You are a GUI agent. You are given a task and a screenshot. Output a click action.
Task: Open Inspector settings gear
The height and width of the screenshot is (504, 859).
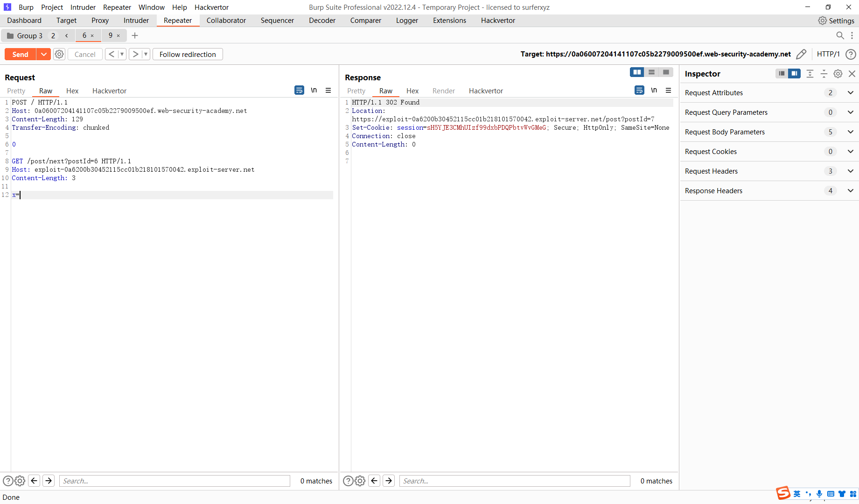pyautogui.click(x=838, y=74)
